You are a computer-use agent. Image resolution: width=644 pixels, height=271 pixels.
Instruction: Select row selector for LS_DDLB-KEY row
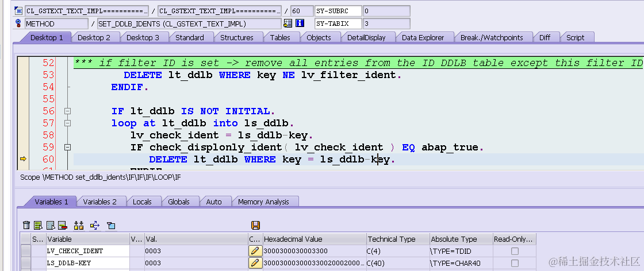(x=26, y=263)
